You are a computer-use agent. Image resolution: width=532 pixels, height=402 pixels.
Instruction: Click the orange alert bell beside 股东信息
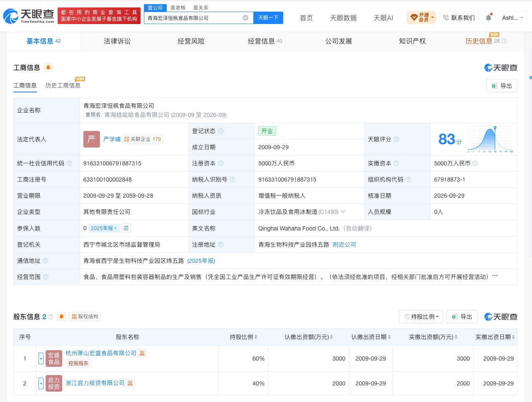pyautogui.click(x=61, y=317)
